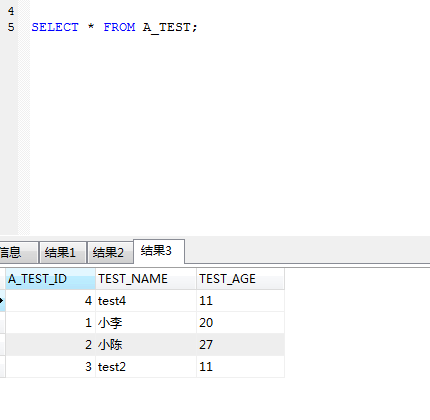Click line number 5 in the gutter
The image size is (430, 420).
[x=11, y=27]
